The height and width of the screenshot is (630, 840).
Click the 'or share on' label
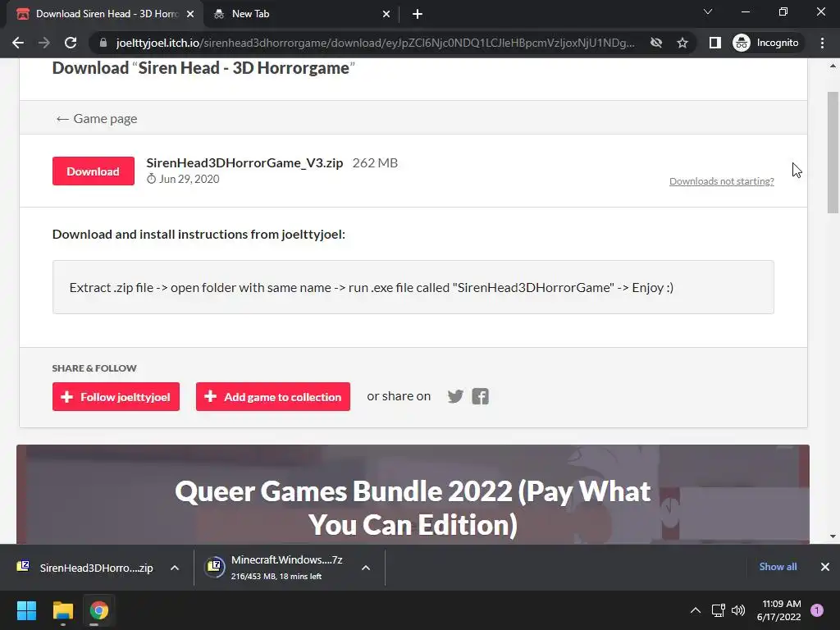[399, 396]
